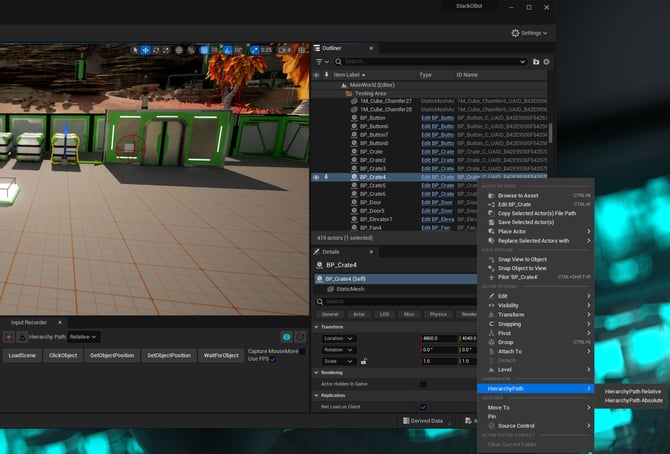The width and height of the screenshot is (670, 454).
Task: Select HierarchyPath Relative submenu entry
Action: point(632,392)
